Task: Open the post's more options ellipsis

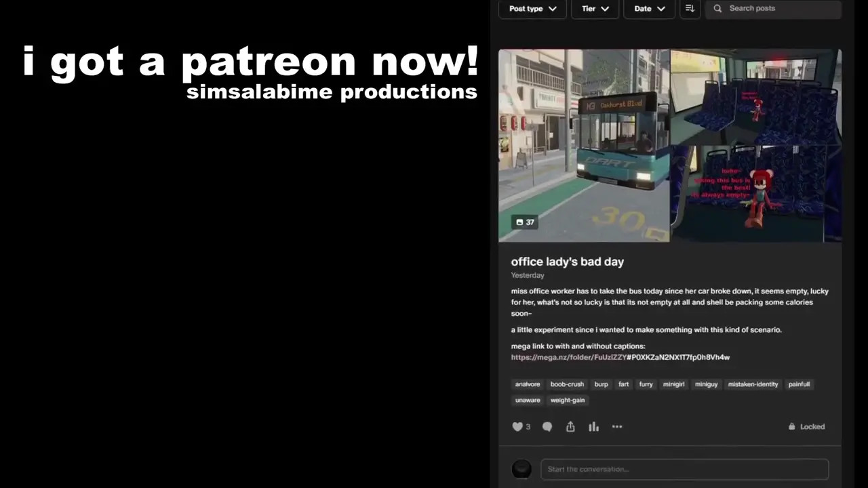Action: tap(617, 426)
